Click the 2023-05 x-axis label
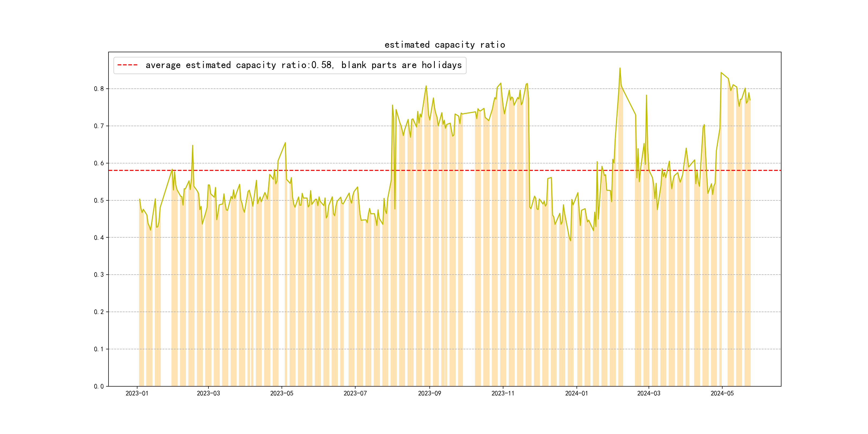Viewport: 868px width, 434px height. pyautogui.click(x=282, y=393)
